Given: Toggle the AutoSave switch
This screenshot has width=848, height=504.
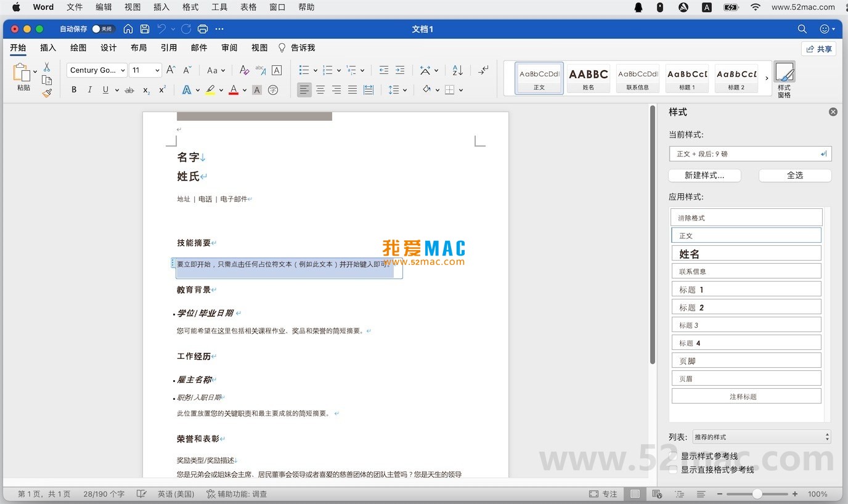Looking at the screenshot, I should click(x=102, y=29).
